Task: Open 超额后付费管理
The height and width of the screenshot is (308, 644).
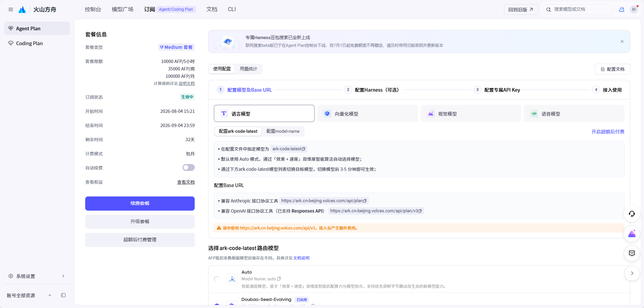Action: tap(140, 240)
